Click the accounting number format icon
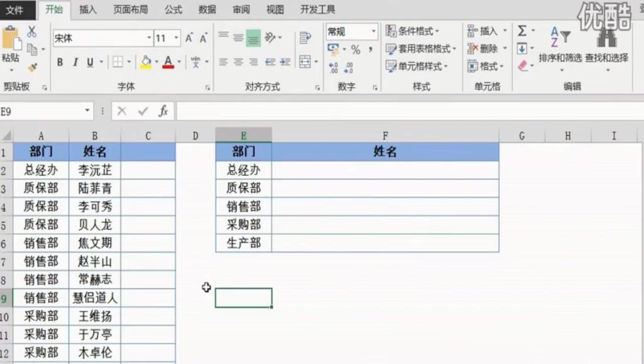The height and width of the screenshot is (364, 644). pos(333,50)
